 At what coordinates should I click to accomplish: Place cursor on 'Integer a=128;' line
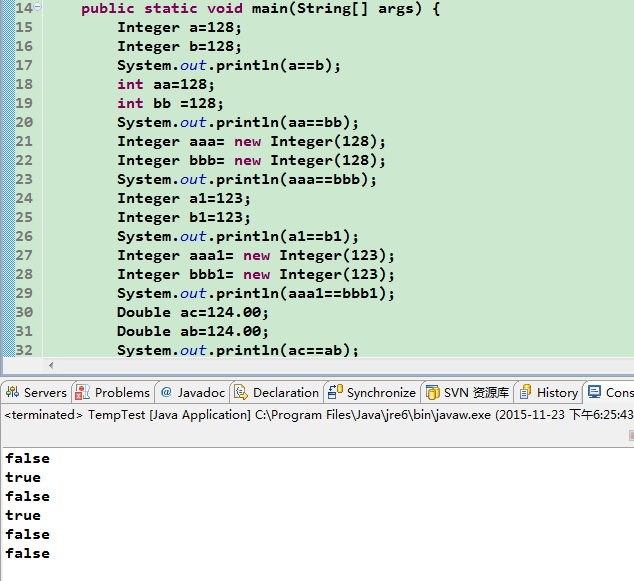179,27
